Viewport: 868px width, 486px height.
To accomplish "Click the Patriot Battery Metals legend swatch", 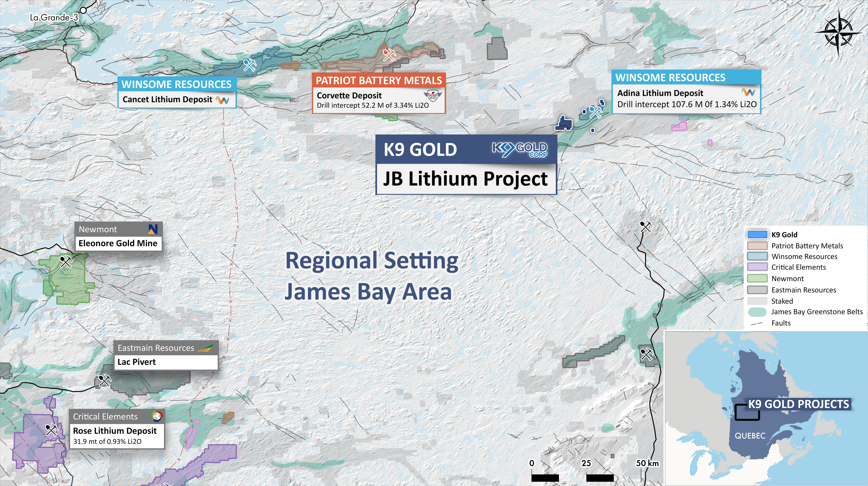I will (757, 246).
